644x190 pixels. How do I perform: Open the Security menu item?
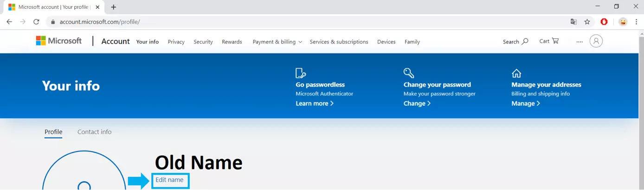click(203, 42)
